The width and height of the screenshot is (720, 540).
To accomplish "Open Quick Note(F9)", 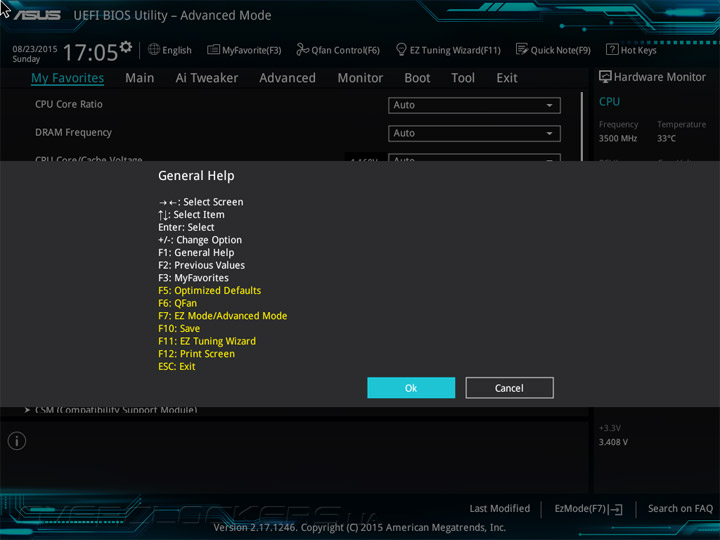I will [553, 50].
